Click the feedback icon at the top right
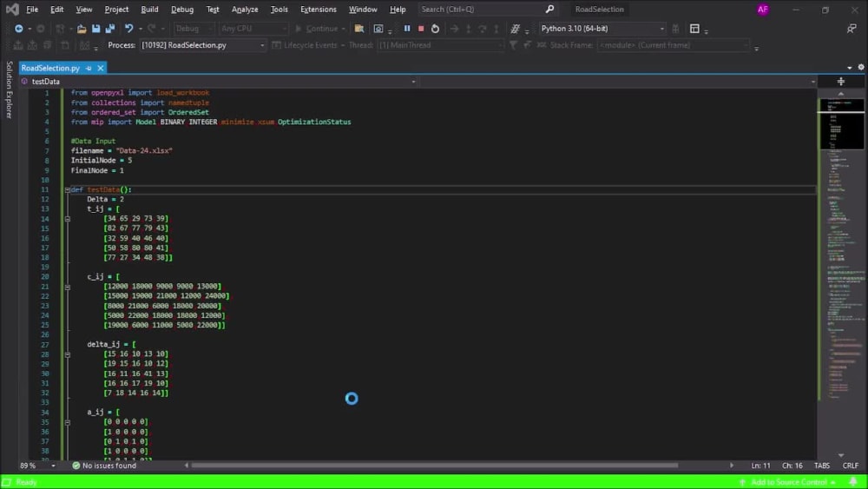The width and height of the screenshot is (868, 489). point(852,29)
